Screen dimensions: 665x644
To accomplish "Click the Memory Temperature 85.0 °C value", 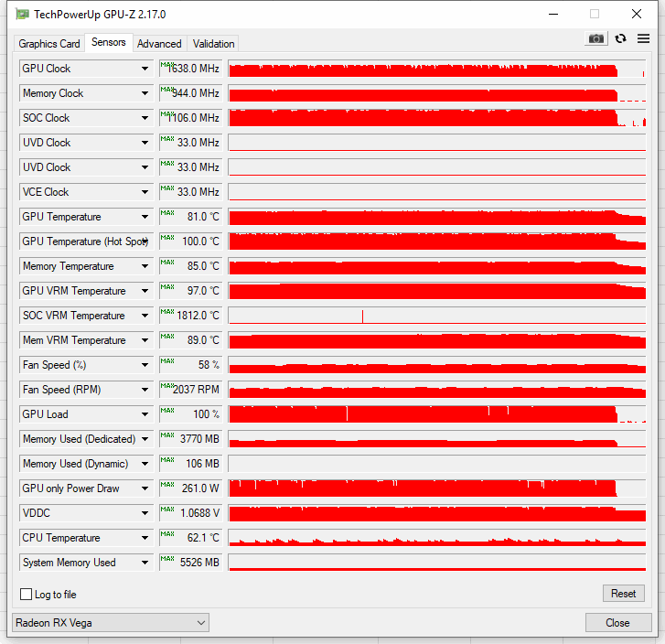I will click(191, 266).
